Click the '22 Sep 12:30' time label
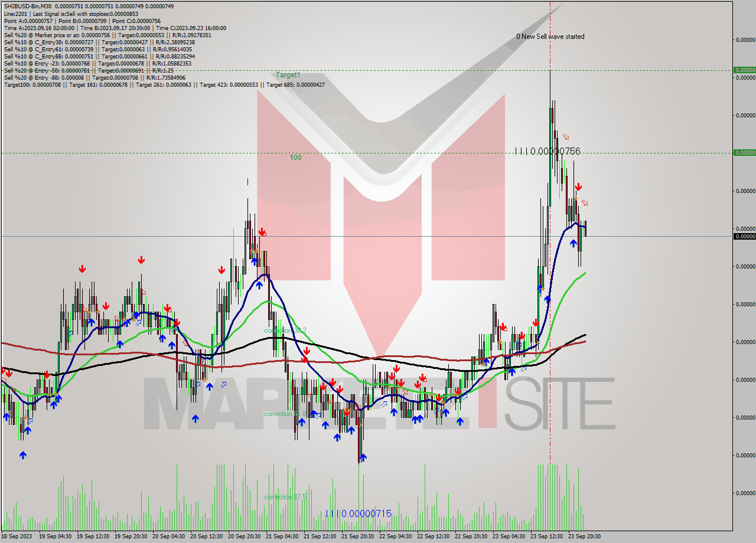 tap(433, 537)
